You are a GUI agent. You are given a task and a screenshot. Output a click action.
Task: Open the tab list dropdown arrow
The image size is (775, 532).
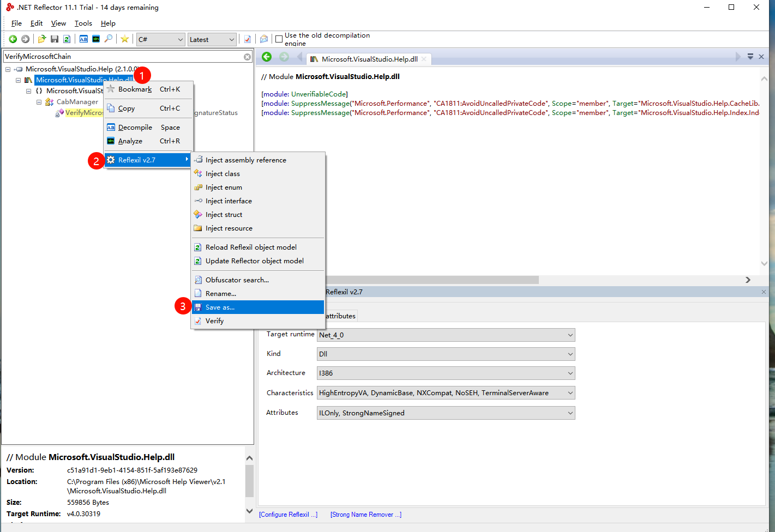point(750,57)
